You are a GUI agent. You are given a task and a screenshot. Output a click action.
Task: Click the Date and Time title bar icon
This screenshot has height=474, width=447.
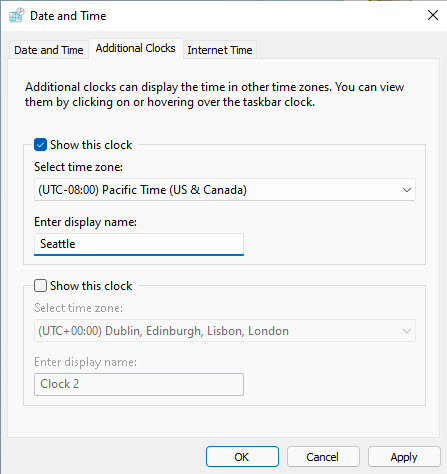pyautogui.click(x=17, y=15)
